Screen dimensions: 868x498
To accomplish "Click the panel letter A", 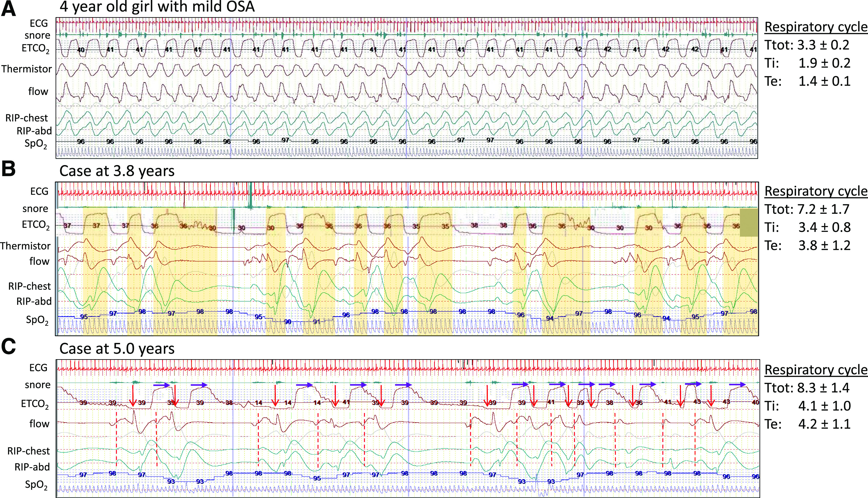I will [x=8, y=8].
